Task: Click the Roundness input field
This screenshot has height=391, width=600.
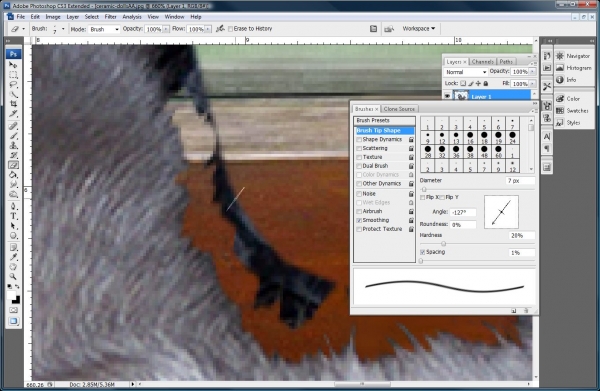Action: point(463,225)
